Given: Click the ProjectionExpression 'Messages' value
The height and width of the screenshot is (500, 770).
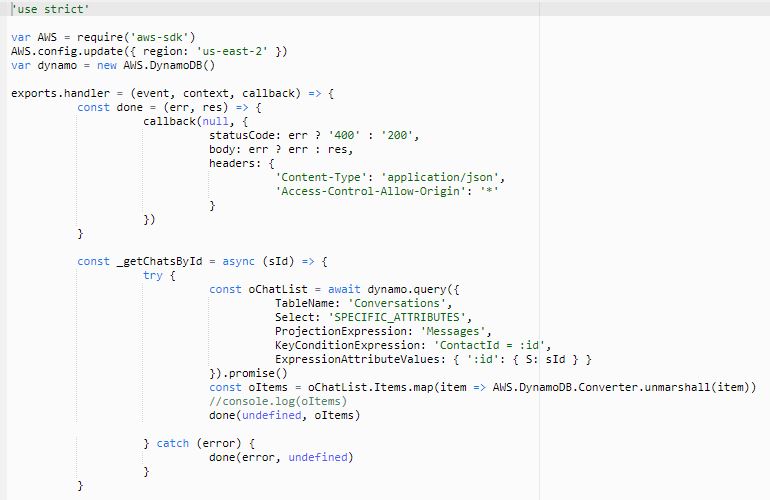Looking at the screenshot, I should coord(453,331).
